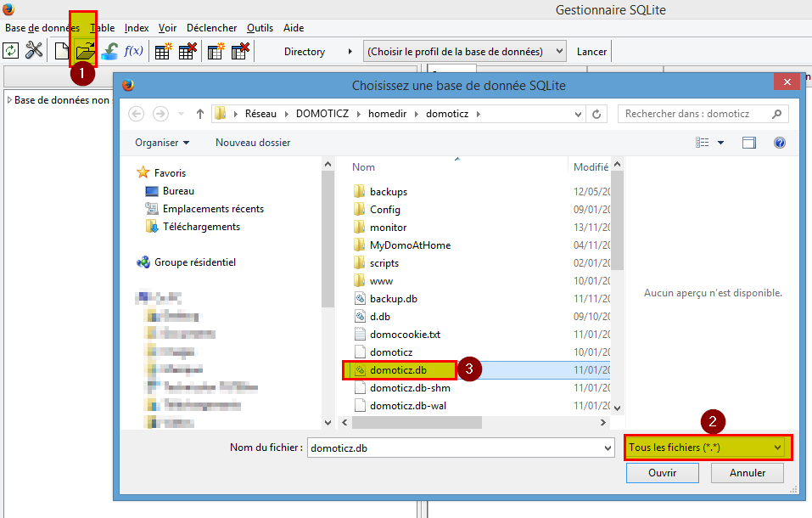
Task: Select Téléchargements in navigation pane
Action: pos(193,227)
